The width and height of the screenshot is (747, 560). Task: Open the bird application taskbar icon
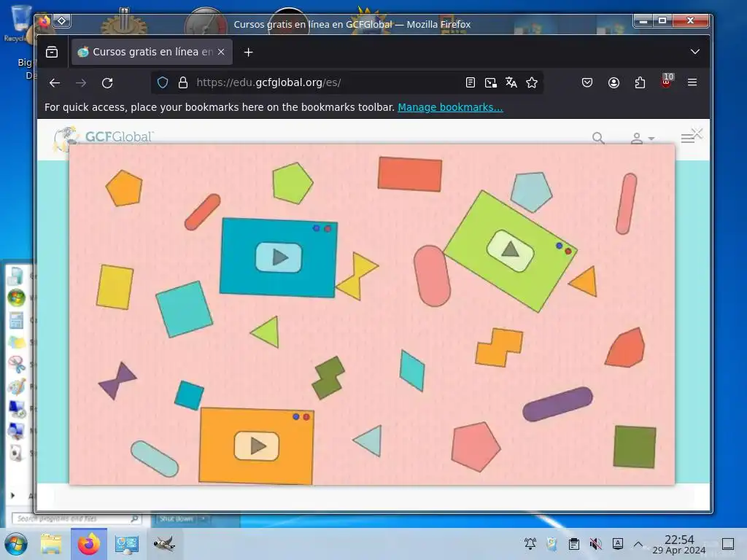point(164,544)
